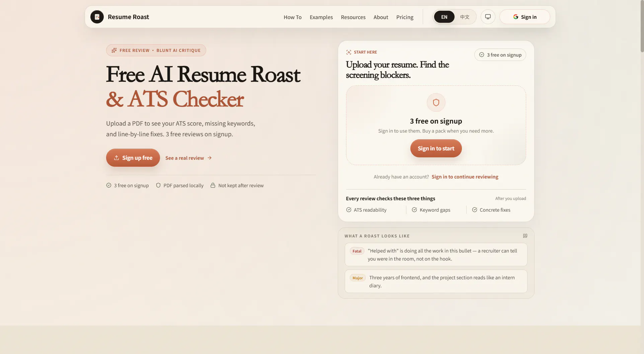Image resolution: width=644 pixels, height=354 pixels.
Task: Click arrow next to See a real review
Action: pos(210,158)
